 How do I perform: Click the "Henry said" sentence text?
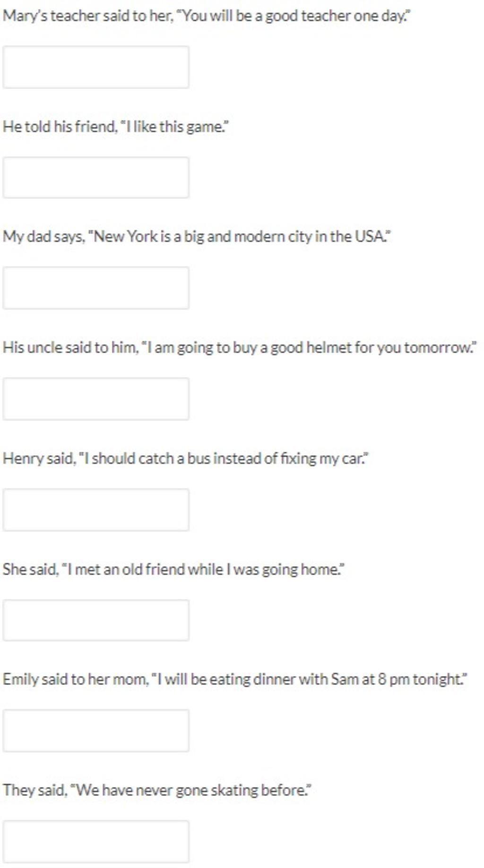point(186,459)
